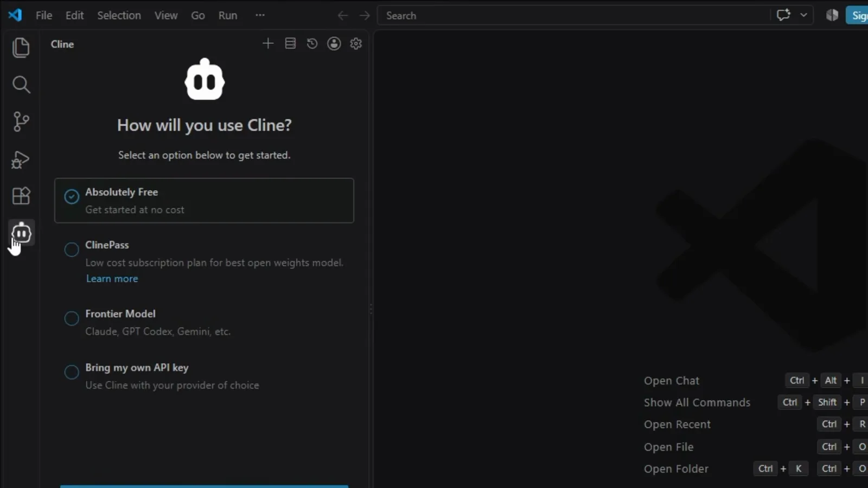Open the Search view in activity bar

coord(21,85)
